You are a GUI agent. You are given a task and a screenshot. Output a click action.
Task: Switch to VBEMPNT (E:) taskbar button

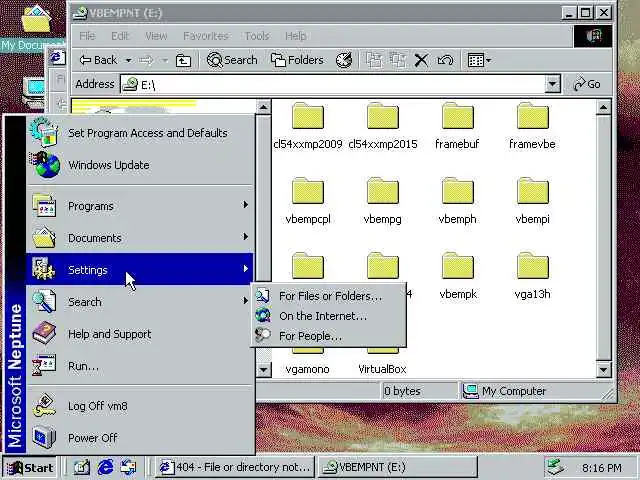(397, 467)
